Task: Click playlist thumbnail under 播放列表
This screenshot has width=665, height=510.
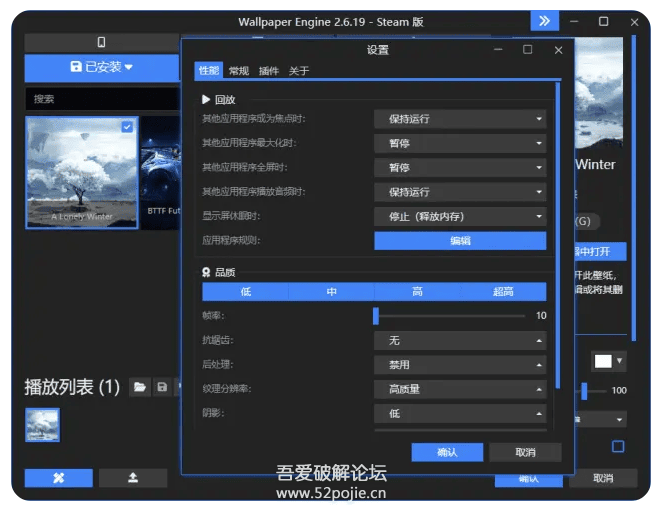Action: [x=42, y=425]
